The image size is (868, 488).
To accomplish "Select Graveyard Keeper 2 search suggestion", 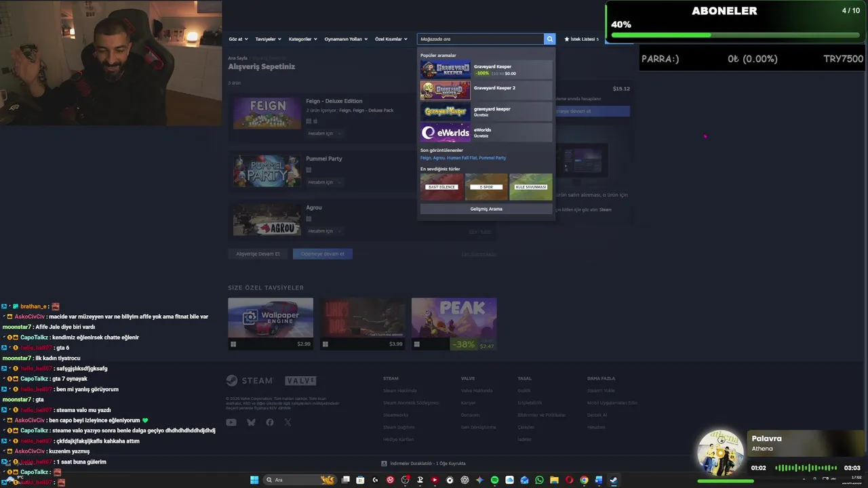I will click(x=486, y=90).
